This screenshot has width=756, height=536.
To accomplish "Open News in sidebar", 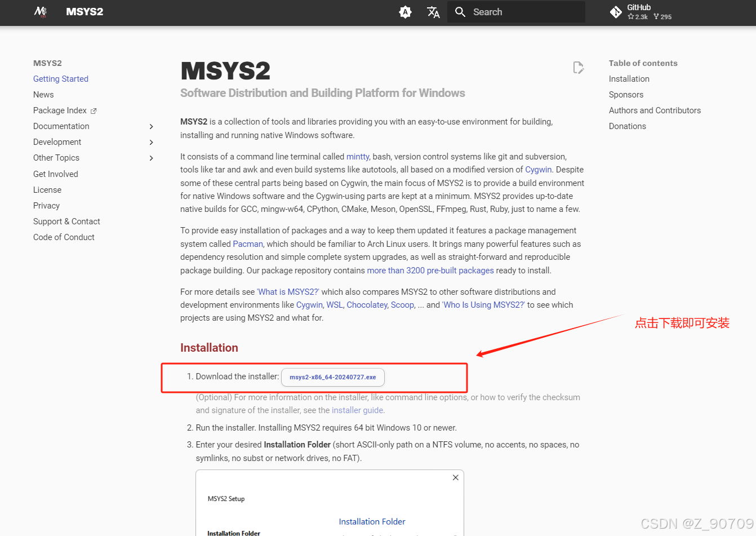I will point(43,95).
